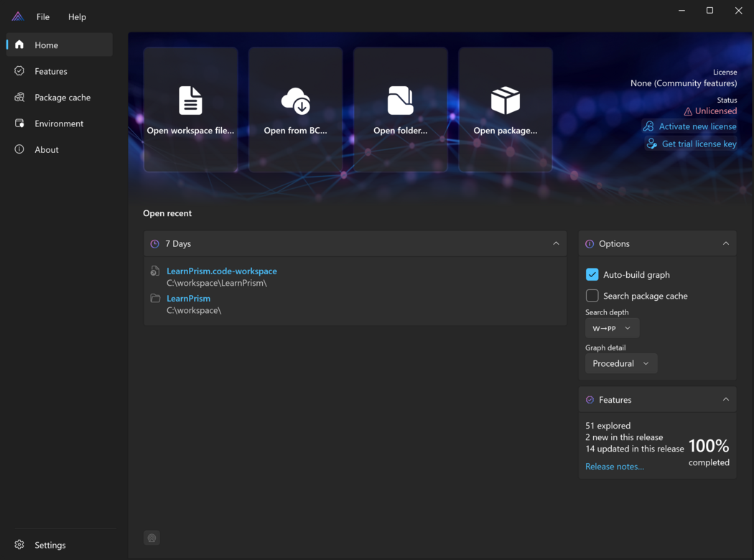
Task: Click the LearnPrism folder icon in recent list
Action: tap(155, 299)
